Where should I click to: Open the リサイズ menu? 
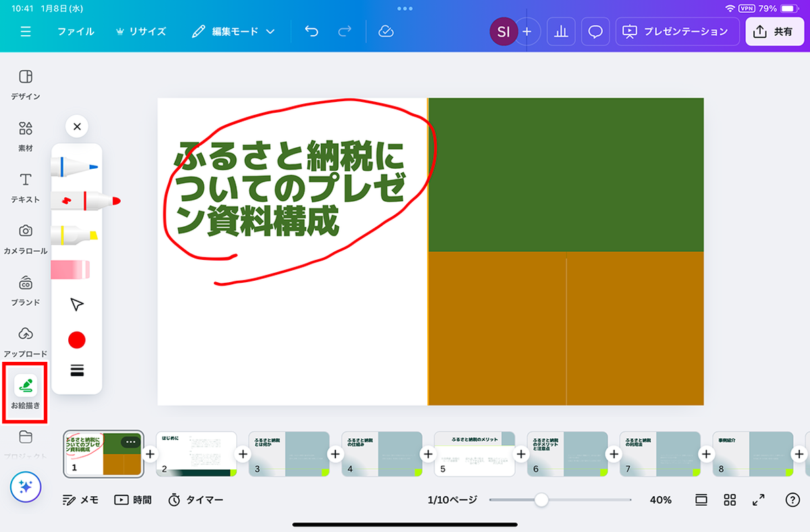140,32
